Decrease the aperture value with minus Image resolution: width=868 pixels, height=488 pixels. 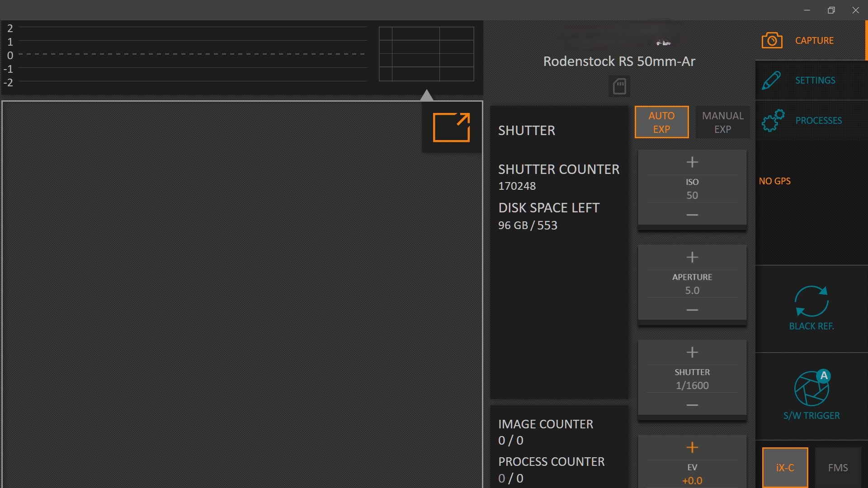[x=692, y=310]
